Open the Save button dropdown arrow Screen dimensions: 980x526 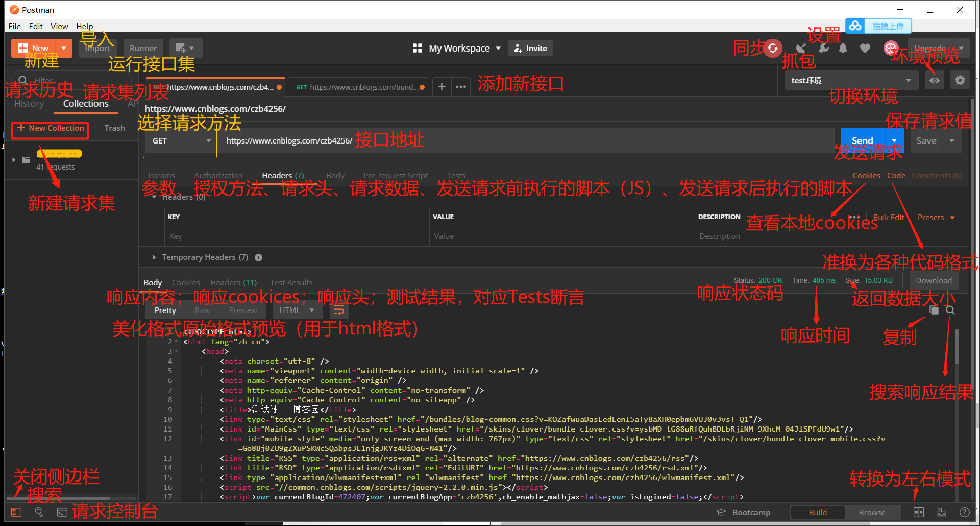[x=952, y=140]
